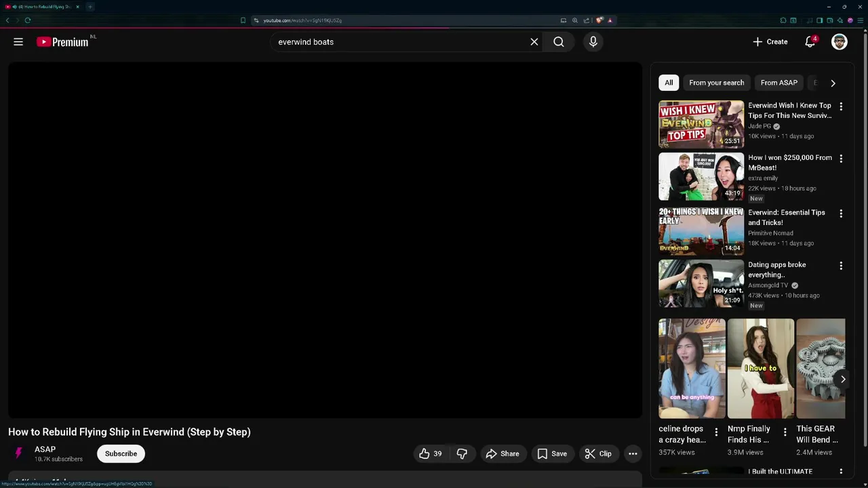
Task: Open more actions three-dot menu under video
Action: 633,453
